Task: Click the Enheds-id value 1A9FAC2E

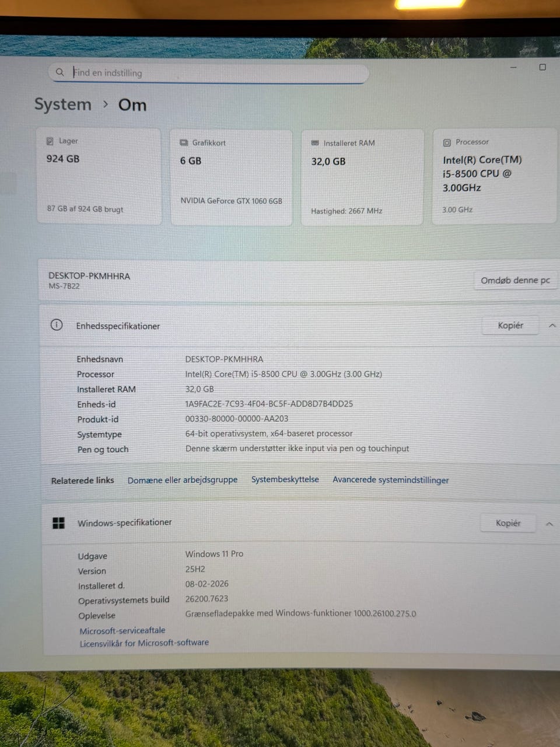Action: [x=269, y=403]
